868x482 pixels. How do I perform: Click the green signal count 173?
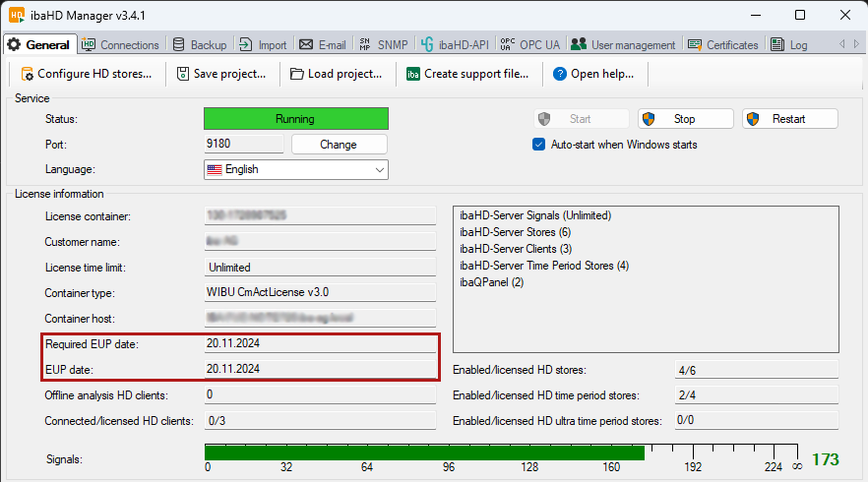(x=826, y=459)
